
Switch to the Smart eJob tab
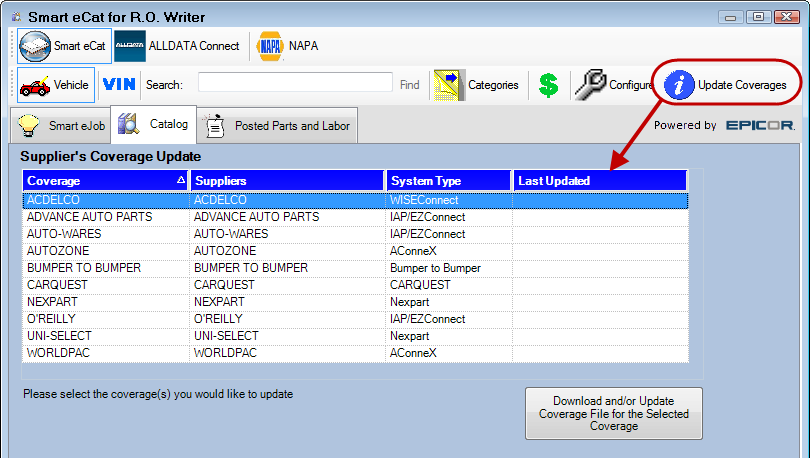[60, 126]
